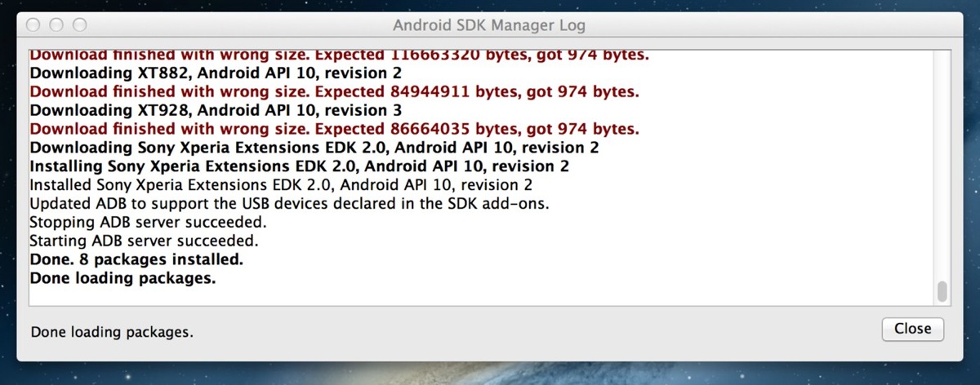Select the 'Installed Sony Xperia Extensions' line
This screenshot has height=385, width=980.
[x=281, y=185]
